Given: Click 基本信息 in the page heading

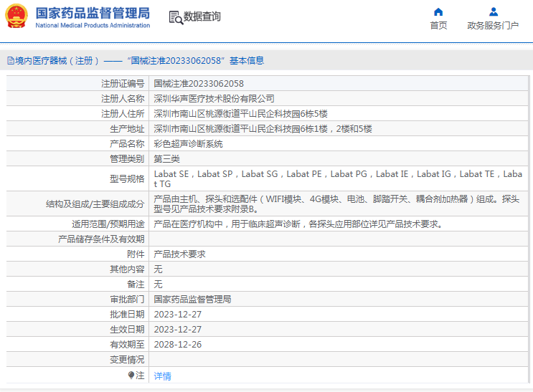Looking at the screenshot, I should coord(247,61).
